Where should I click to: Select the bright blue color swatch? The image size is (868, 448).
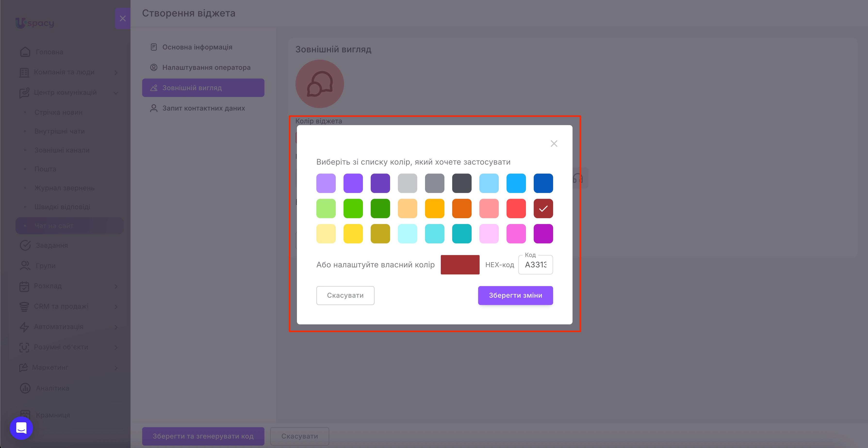point(516,183)
